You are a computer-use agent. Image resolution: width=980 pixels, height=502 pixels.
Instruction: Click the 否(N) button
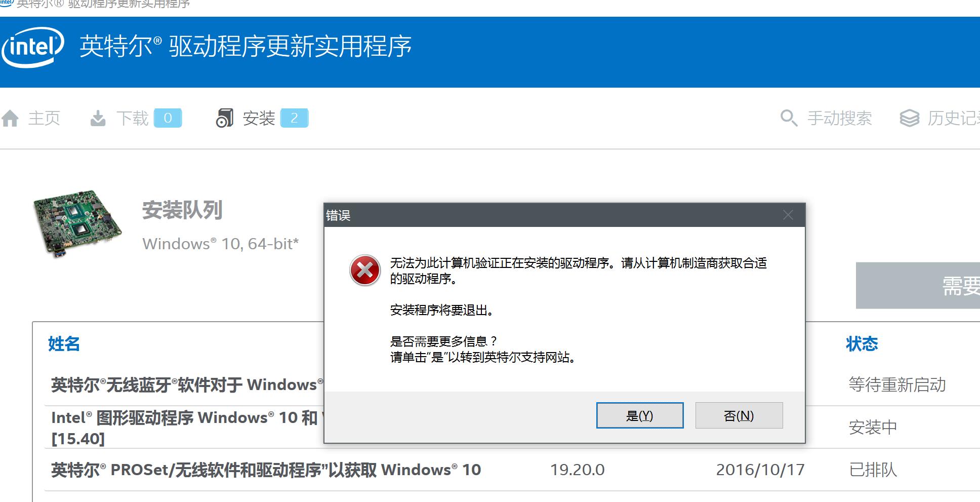pos(739,415)
